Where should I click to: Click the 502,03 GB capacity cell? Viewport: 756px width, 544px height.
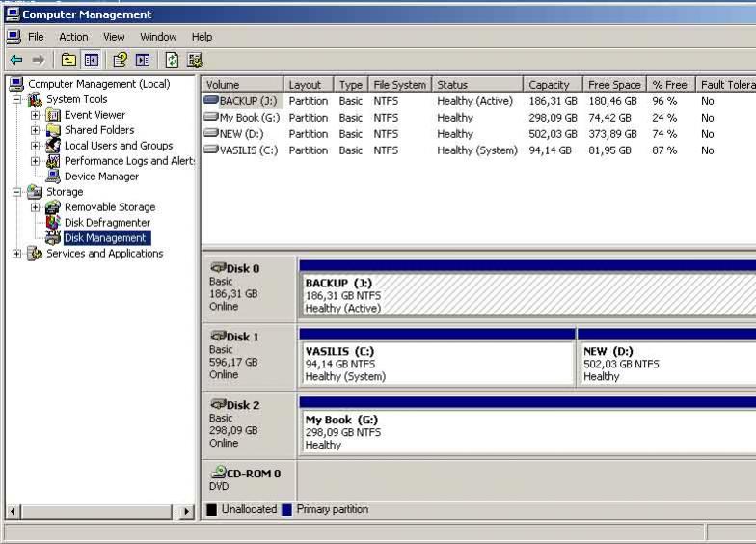tap(553, 134)
